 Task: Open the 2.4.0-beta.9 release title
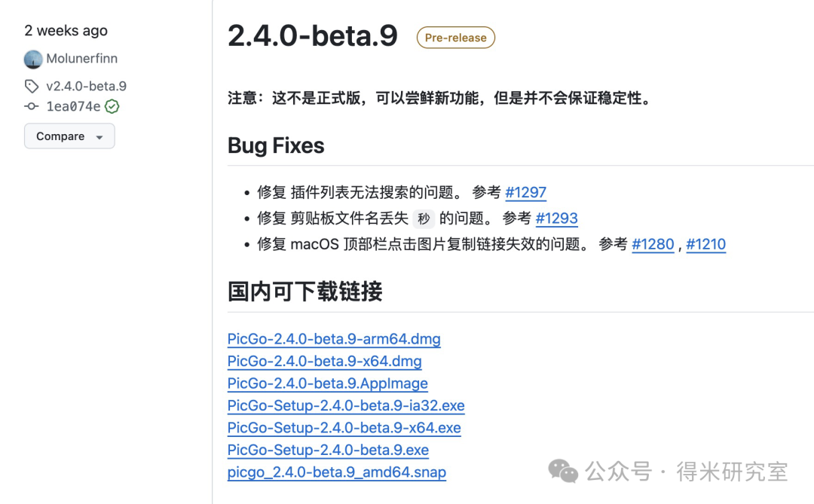coord(313,35)
